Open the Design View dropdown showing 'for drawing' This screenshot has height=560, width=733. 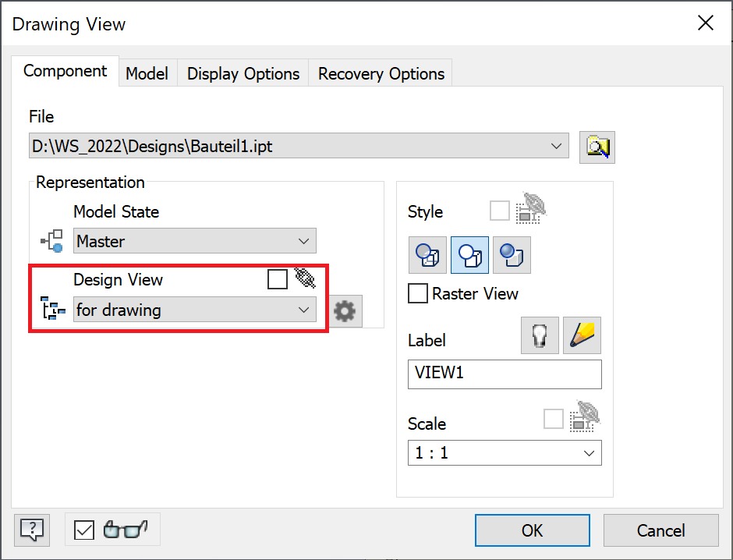[194, 310]
